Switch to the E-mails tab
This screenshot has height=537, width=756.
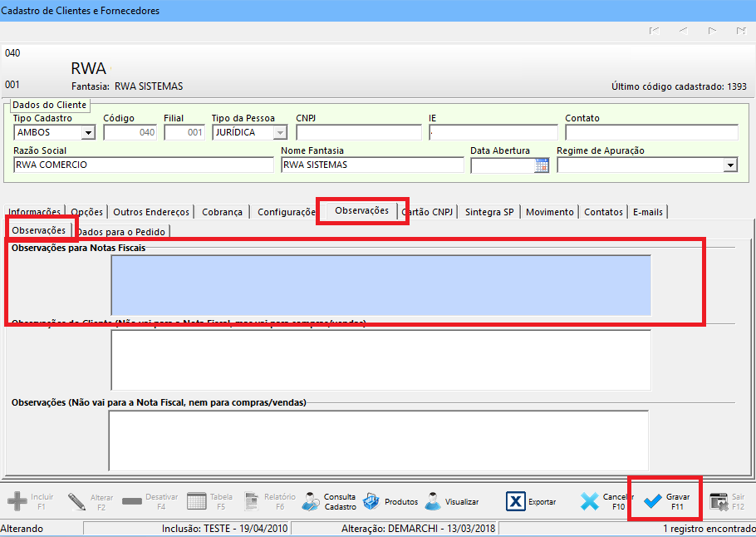tap(648, 212)
